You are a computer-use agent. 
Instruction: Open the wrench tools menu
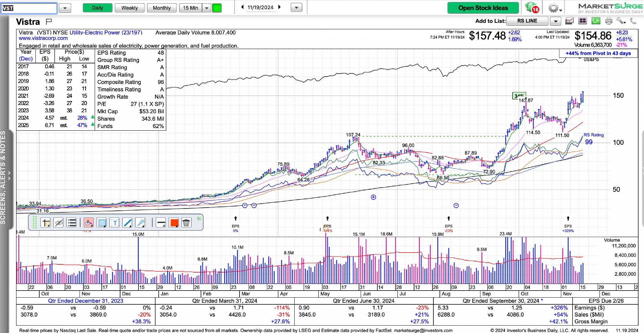pyautogui.click(x=621, y=21)
